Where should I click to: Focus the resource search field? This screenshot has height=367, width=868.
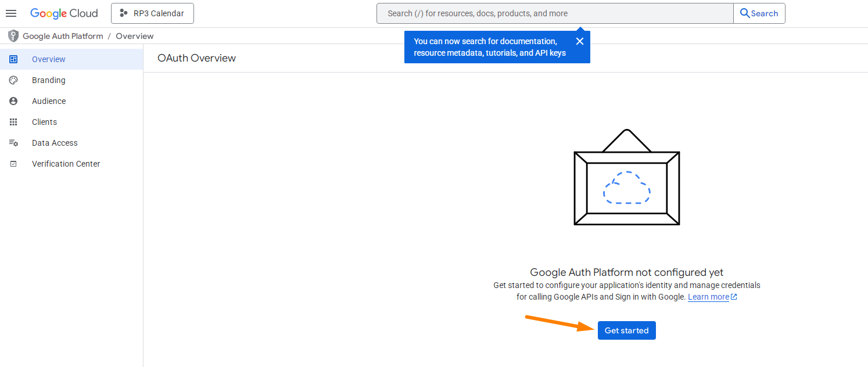[555, 13]
